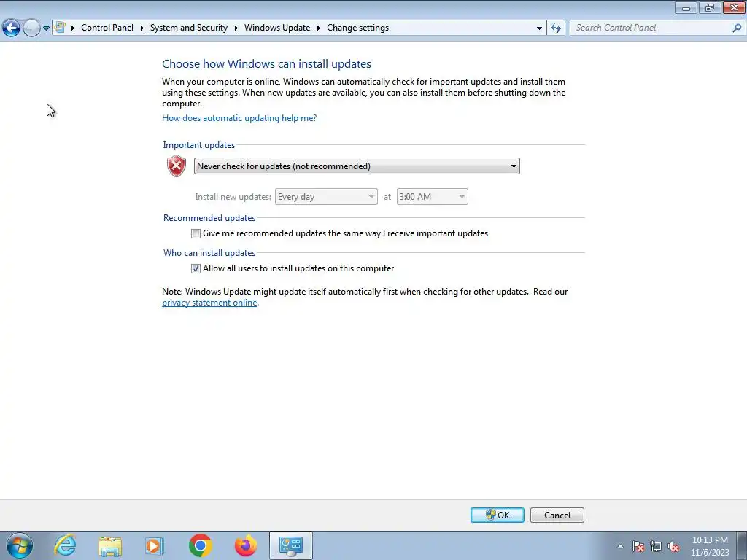Navigate to System and Security breadcrumb

(x=189, y=28)
